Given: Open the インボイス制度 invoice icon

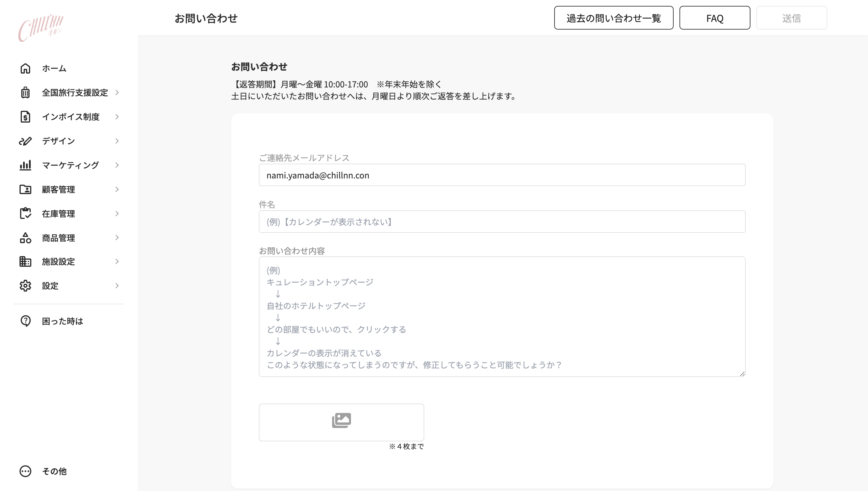Looking at the screenshot, I should 25,117.
